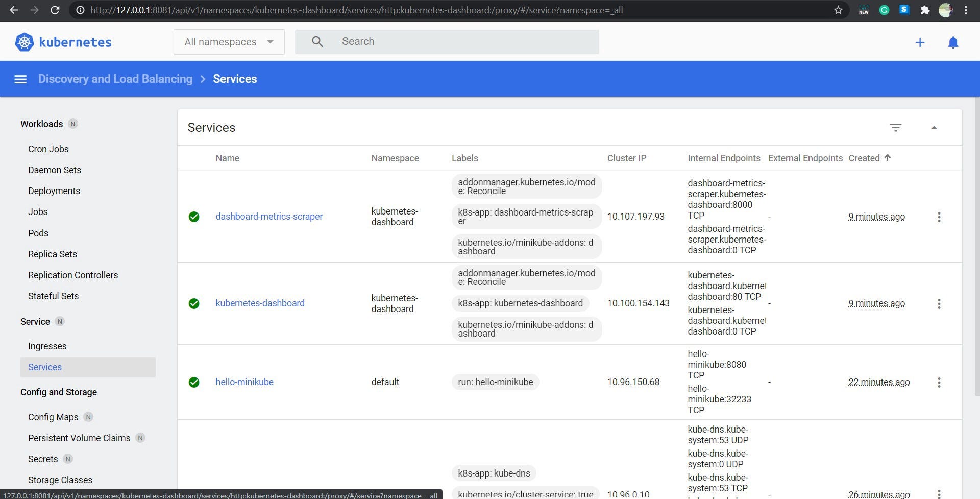Image resolution: width=980 pixels, height=499 pixels.
Task: Open Secrets in sidebar
Action: (43, 459)
